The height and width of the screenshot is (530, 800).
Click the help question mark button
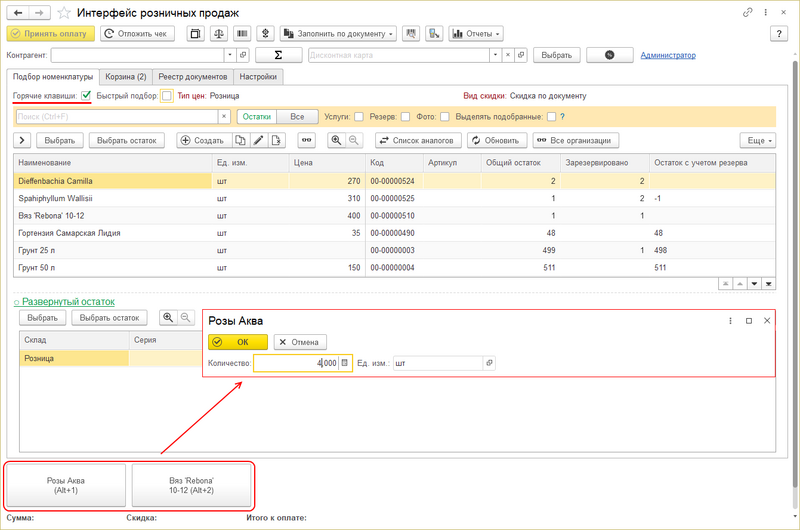pos(780,33)
